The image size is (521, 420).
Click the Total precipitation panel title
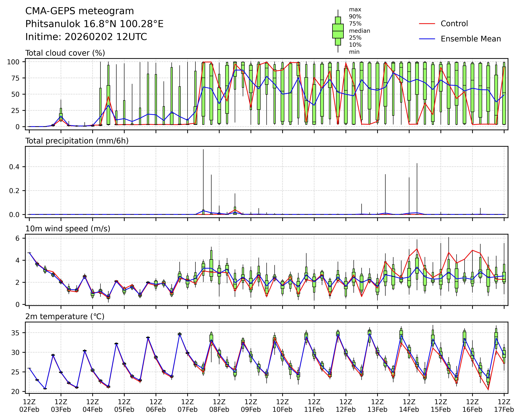[77, 141]
